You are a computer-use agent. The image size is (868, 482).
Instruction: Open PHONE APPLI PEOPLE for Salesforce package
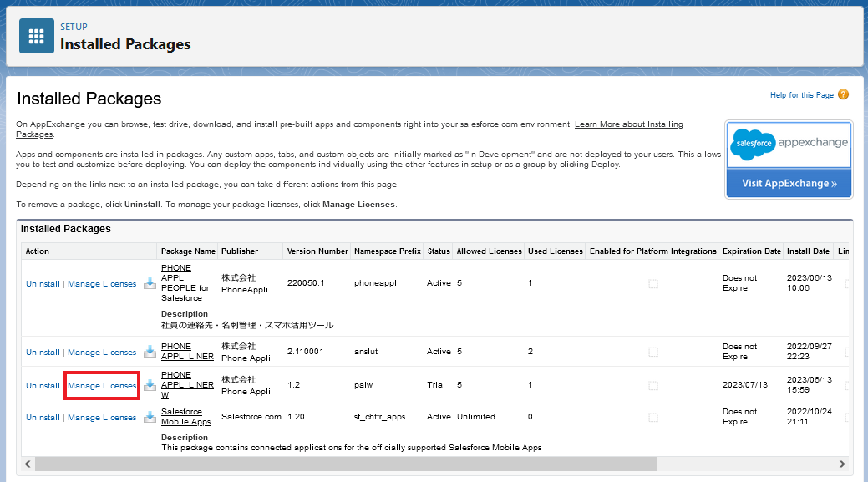pos(185,283)
